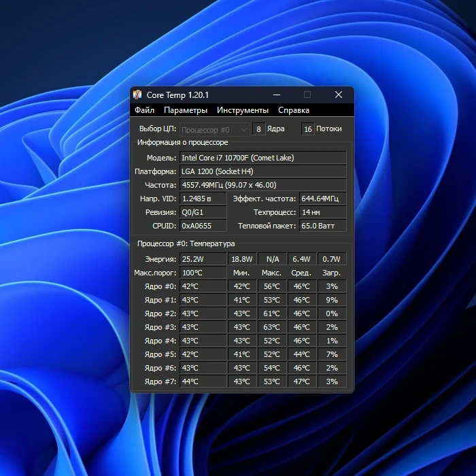Click the Core Temp 1.20.1 title text

point(177,95)
